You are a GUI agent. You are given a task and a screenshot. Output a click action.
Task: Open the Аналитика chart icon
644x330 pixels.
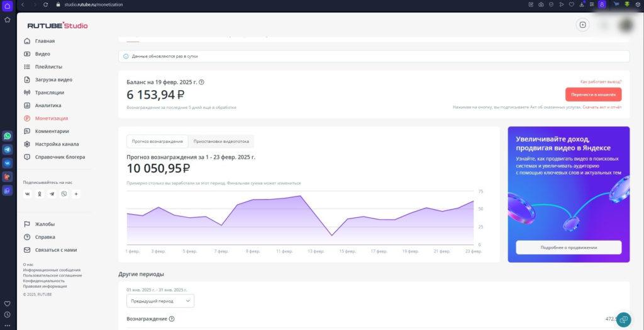(27, 105)
